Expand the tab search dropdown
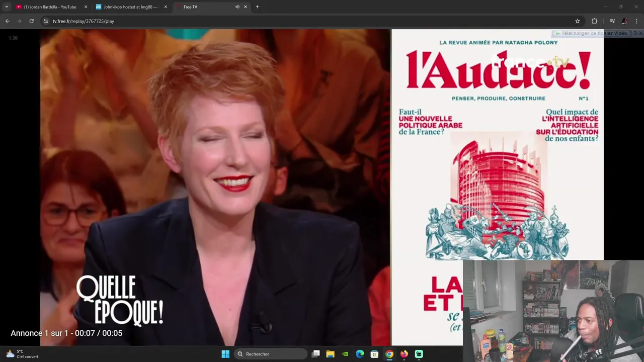 pyautogui.click(x=7, y=7)
